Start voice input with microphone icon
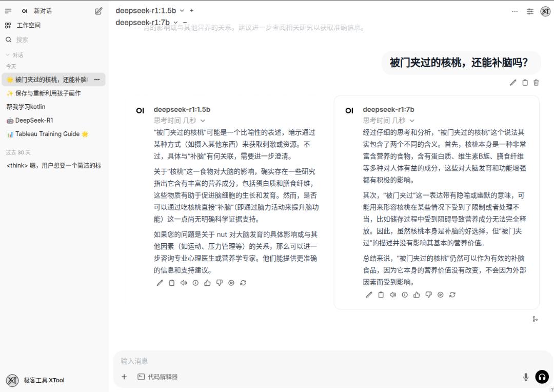 point(526,377)
